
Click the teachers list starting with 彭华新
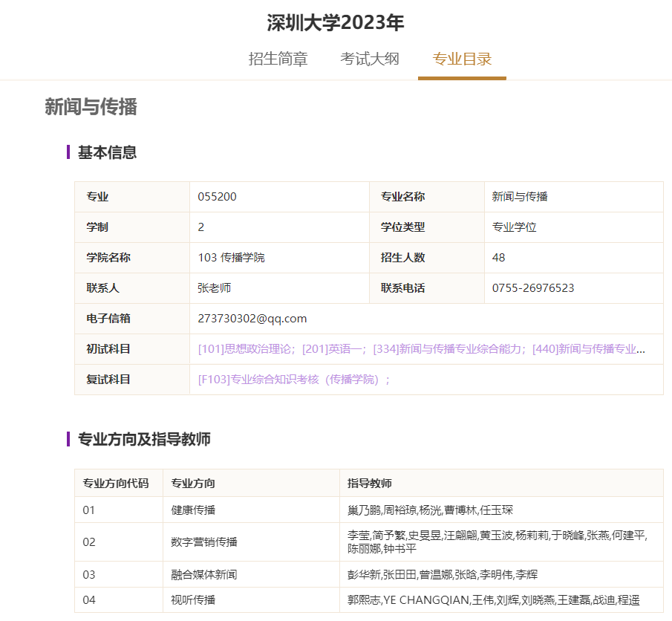(x=443, y=575)
